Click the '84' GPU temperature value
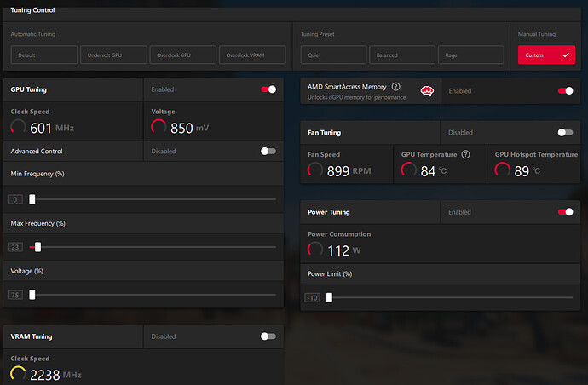This screenshot has height=385, width=588. point(428,171)
